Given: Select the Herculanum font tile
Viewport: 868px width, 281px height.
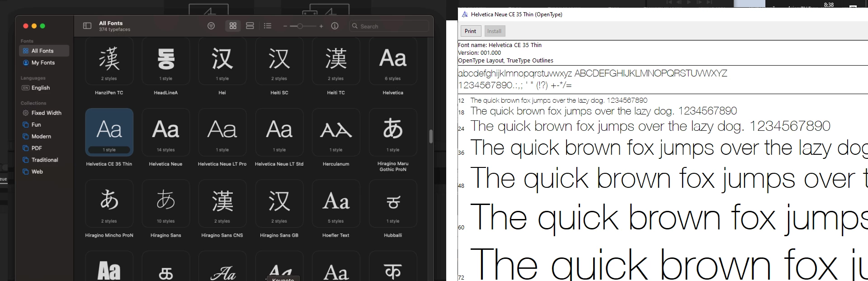Looking at the screenshot, I should pos(336,132).
